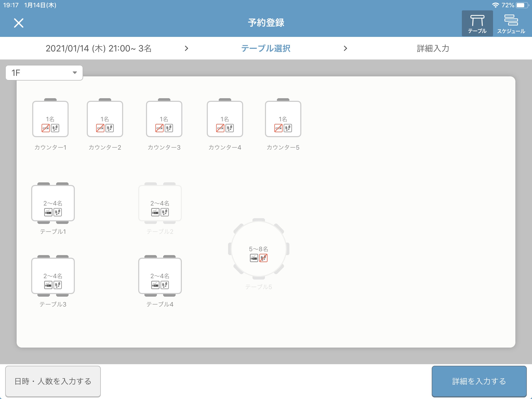Click footprint icon on カウンター2
This screenshot has width=532, height=399.
[x=110, y=128]
